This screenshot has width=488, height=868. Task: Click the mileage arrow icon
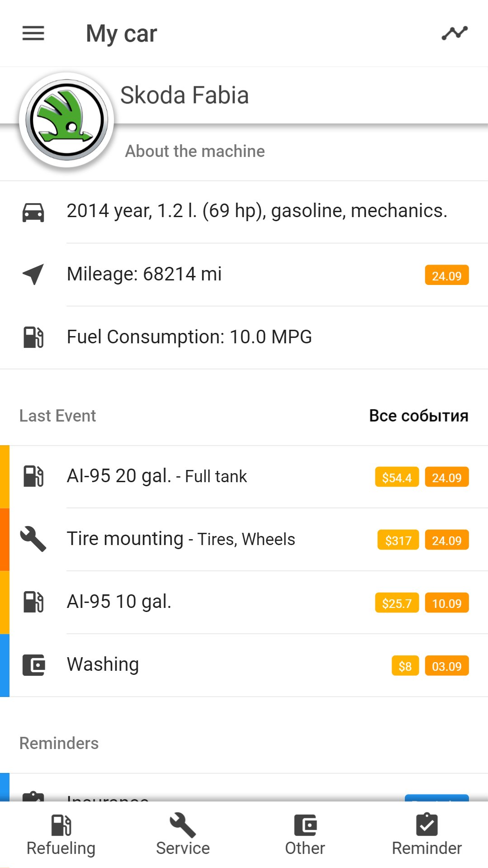(33, 274)
